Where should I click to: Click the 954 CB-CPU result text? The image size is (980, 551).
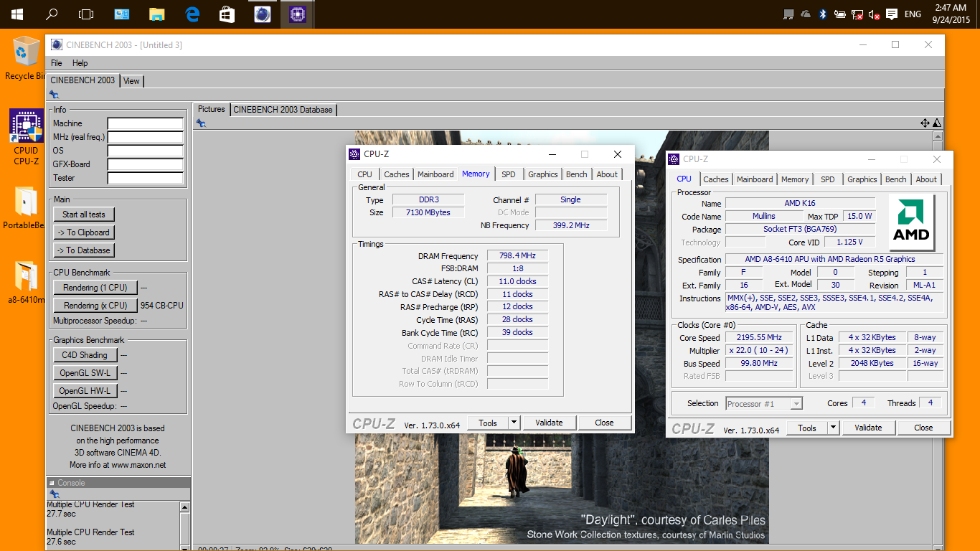pos(162,306)
